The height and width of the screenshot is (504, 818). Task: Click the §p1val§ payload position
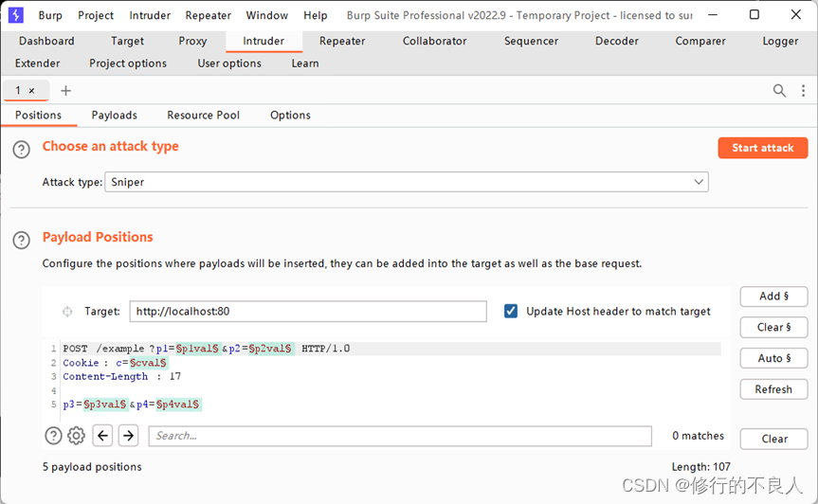pos(197,349)
